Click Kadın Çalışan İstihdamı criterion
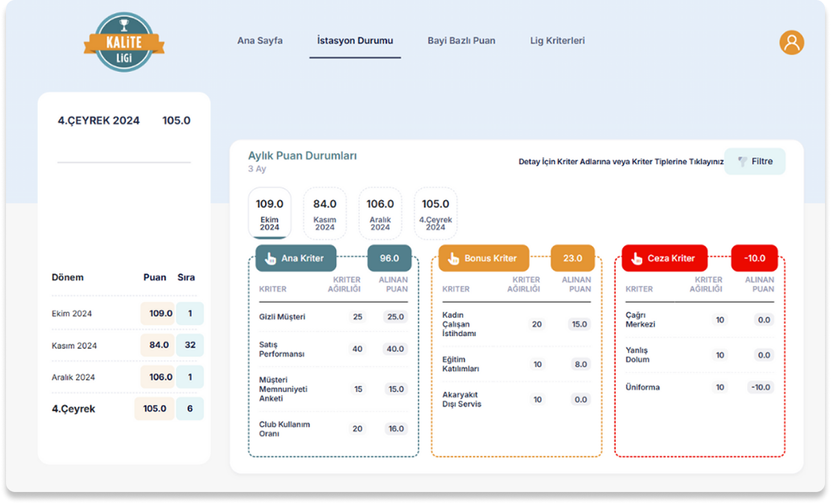The width and height of the screenshot is (831, 504). (458, 324)
